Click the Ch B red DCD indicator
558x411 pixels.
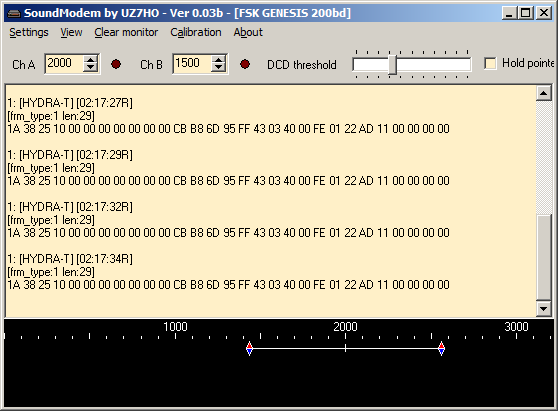[244, 64]
